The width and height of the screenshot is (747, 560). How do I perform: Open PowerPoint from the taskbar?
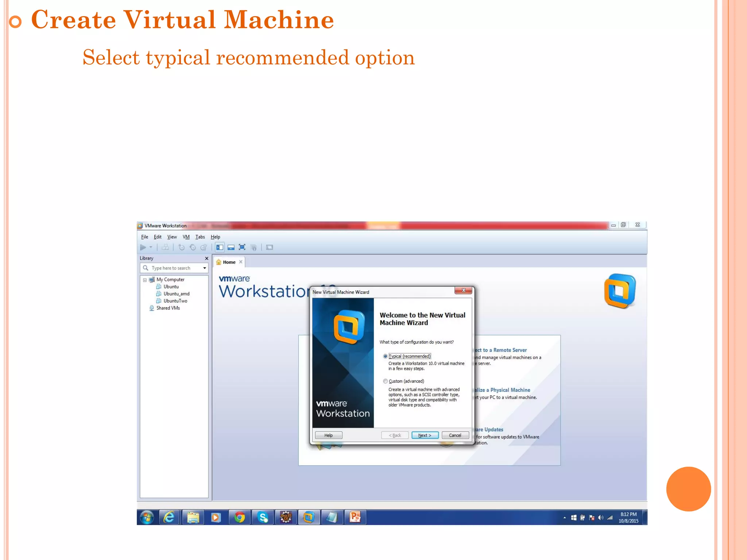355,517
